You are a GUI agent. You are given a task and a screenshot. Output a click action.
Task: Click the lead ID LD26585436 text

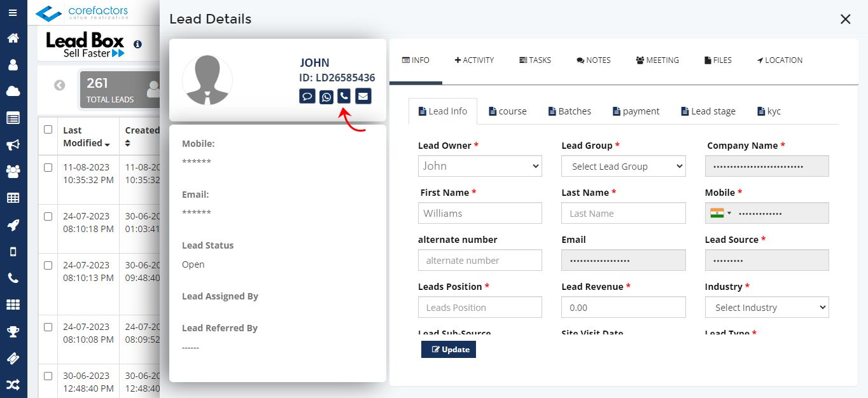click(337, 78)
